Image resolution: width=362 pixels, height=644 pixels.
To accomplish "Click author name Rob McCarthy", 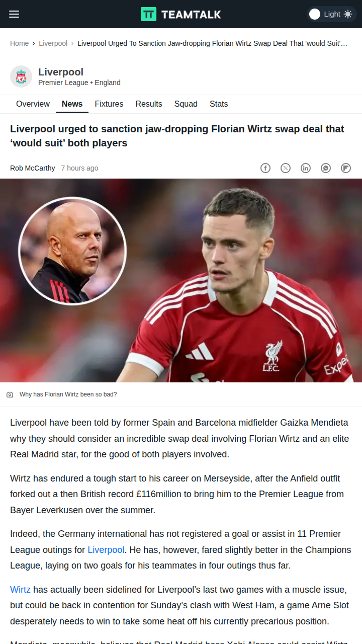I will tap(33, 168).
